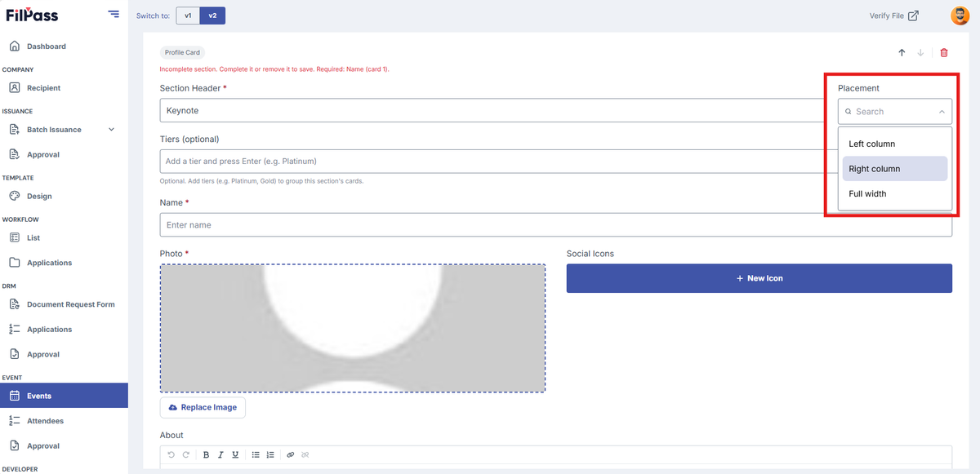
Task: Move the section down with arrow
Action: 920,52
